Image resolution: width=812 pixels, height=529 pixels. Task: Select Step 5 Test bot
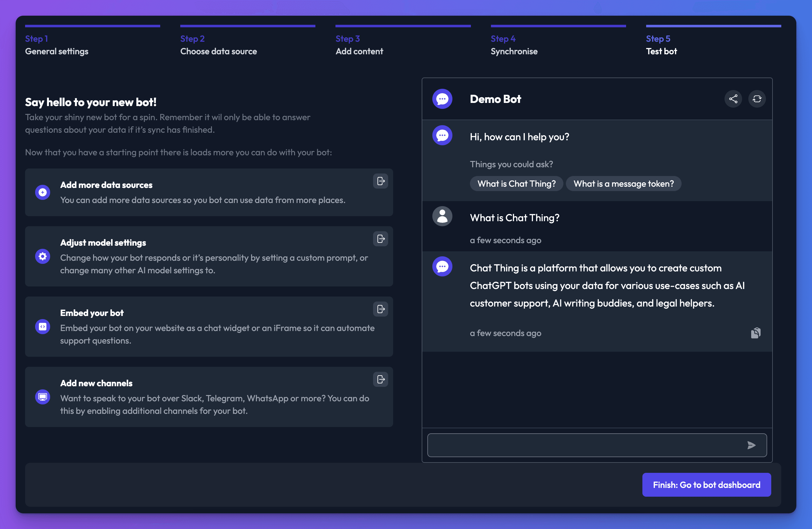[714, 41]
